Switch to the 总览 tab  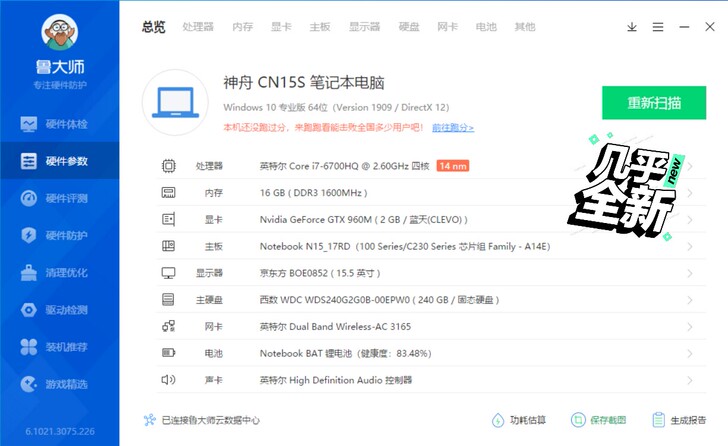click(154, 27)
